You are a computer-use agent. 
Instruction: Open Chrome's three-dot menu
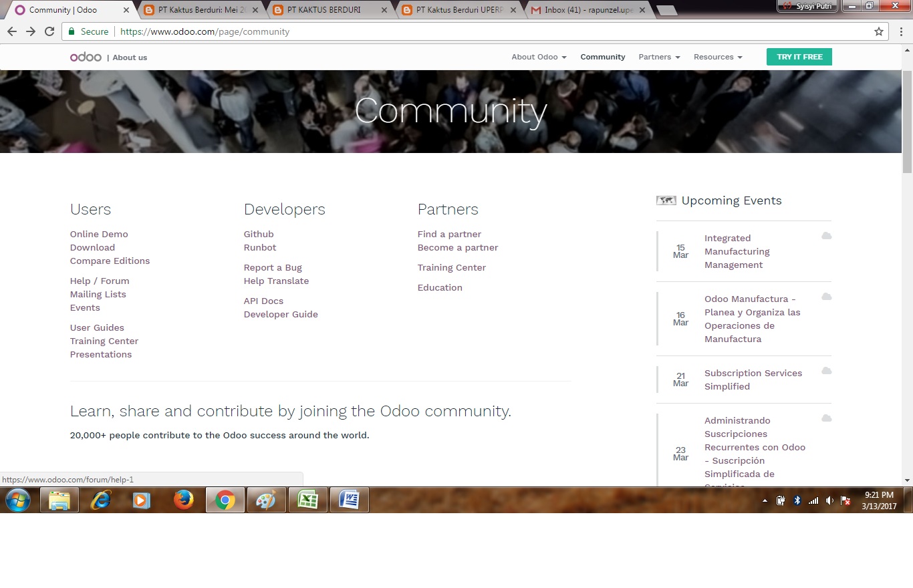pyautogui.click(x=901, y=31)
